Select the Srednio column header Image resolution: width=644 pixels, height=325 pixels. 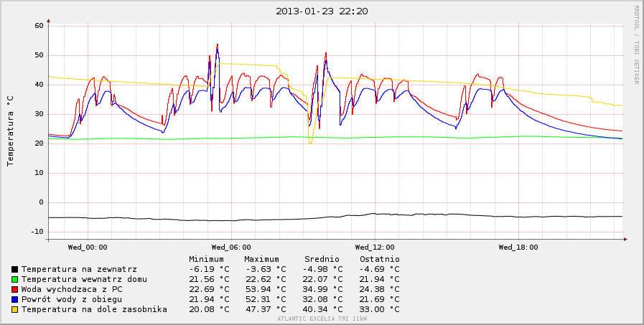[x=321, y=259]
